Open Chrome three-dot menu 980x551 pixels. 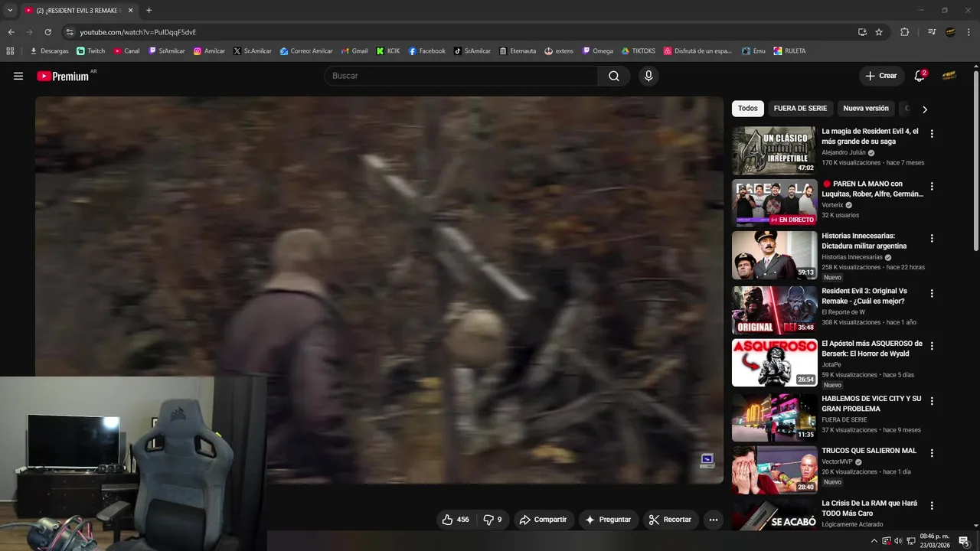point(969,32)
